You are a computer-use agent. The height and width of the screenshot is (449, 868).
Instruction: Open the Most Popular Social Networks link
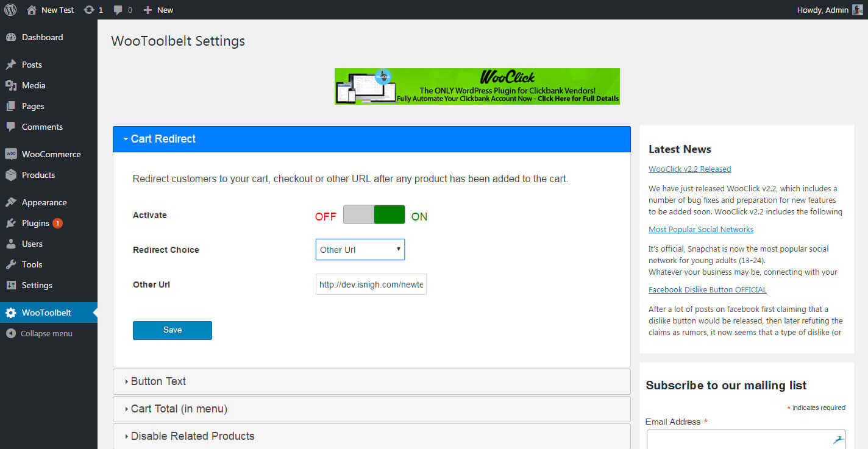pos(701,230)
